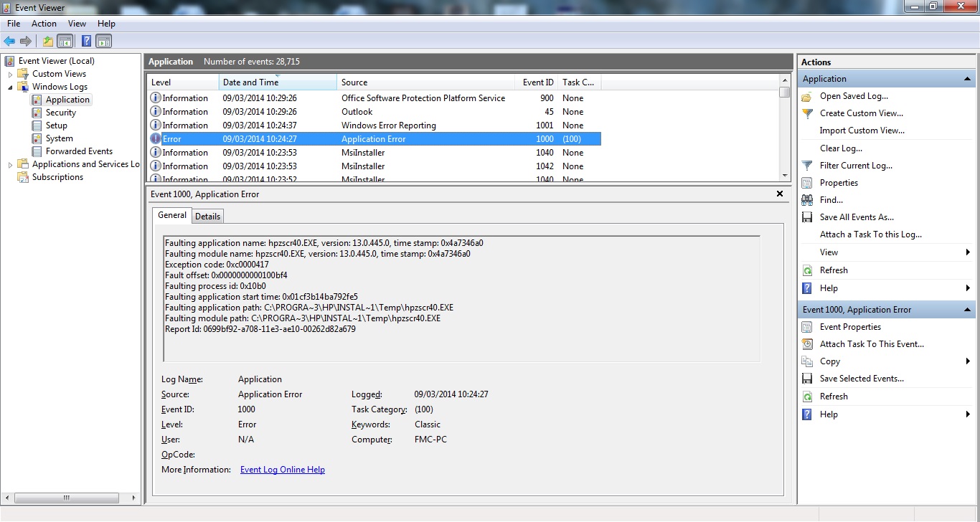980x522 pixels.
Task: Select the Outlook event 45 row
Action: (x=373, y=112)
